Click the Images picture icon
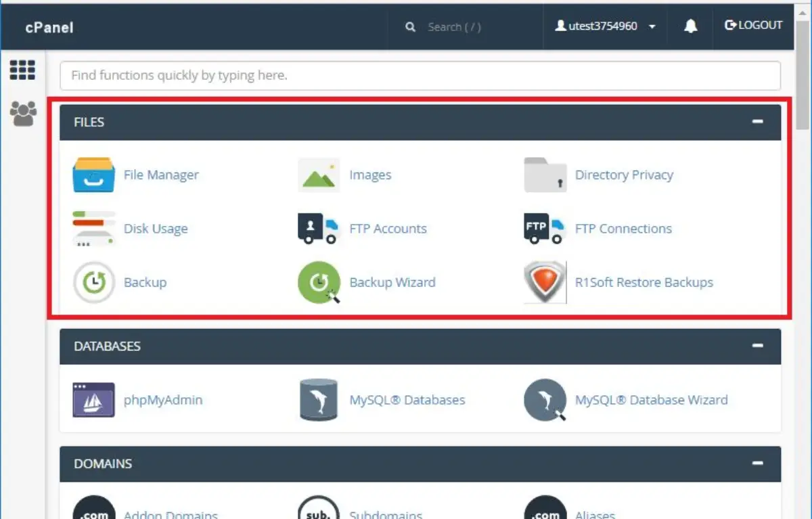812x519 pixels. [x=319, y=175]
